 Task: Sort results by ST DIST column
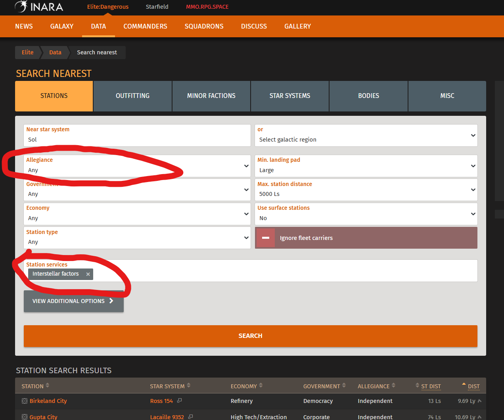pos(428,386)
